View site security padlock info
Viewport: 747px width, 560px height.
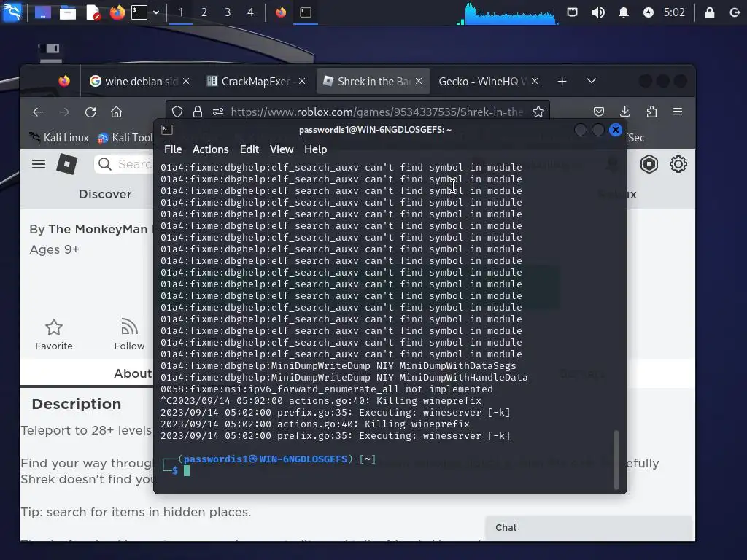tap(198, 112)
